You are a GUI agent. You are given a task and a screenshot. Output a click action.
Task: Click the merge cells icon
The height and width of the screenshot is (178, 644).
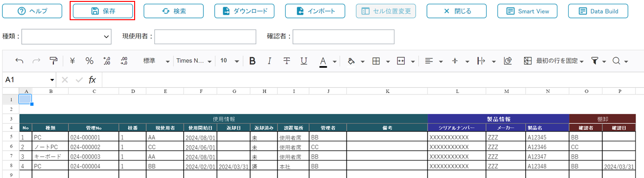click(401, 61)
